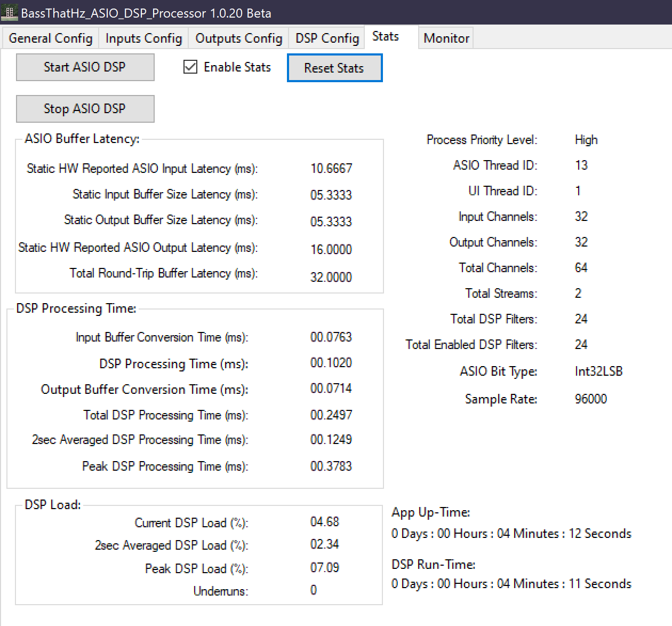Click the Reset Stats button
Viewport: 672px width, 626px height.
click(334, 68)
